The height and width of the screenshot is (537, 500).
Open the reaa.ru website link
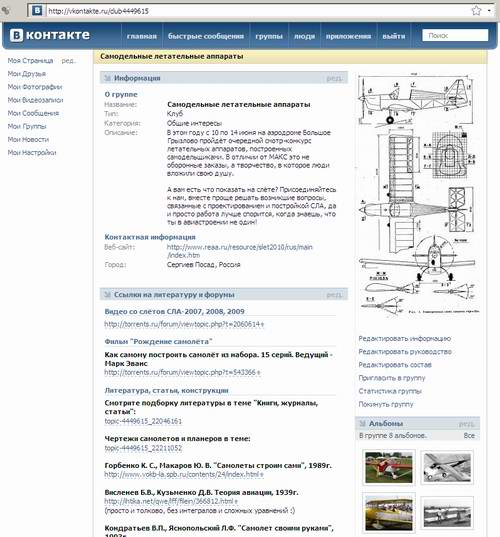click(239, 251)
